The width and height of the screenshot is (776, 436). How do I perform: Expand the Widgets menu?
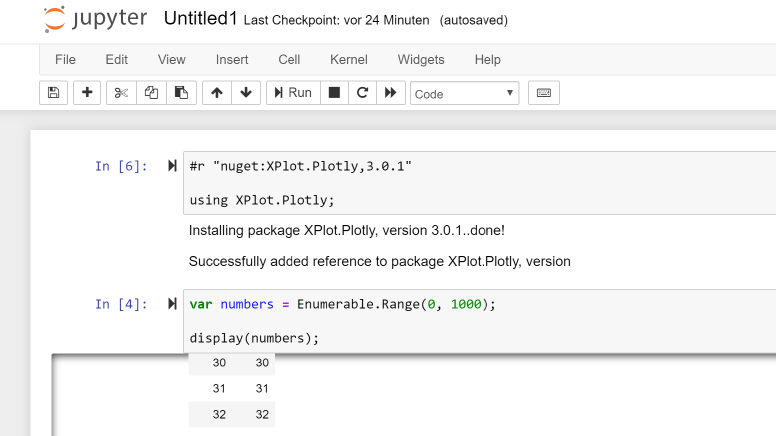point(421,60)
